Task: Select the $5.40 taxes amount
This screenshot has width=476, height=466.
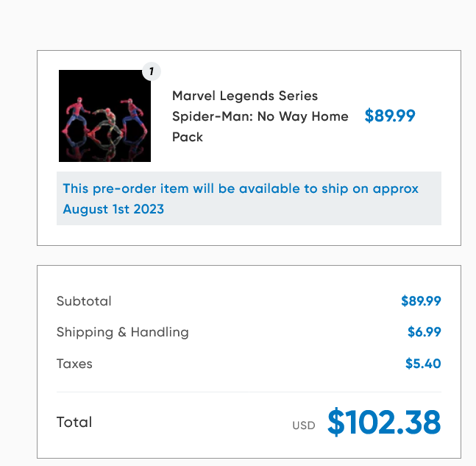Action: click(423, 364)
